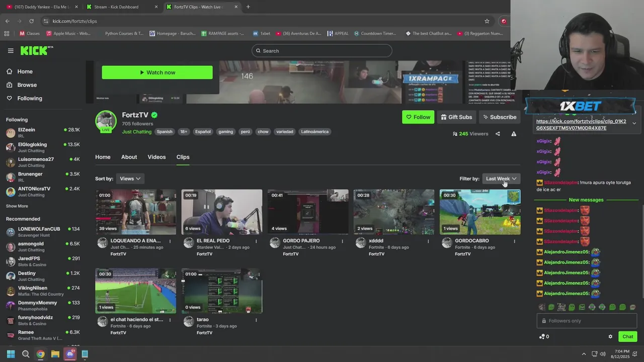Follow the FortzTV channel

coord(418,117)
